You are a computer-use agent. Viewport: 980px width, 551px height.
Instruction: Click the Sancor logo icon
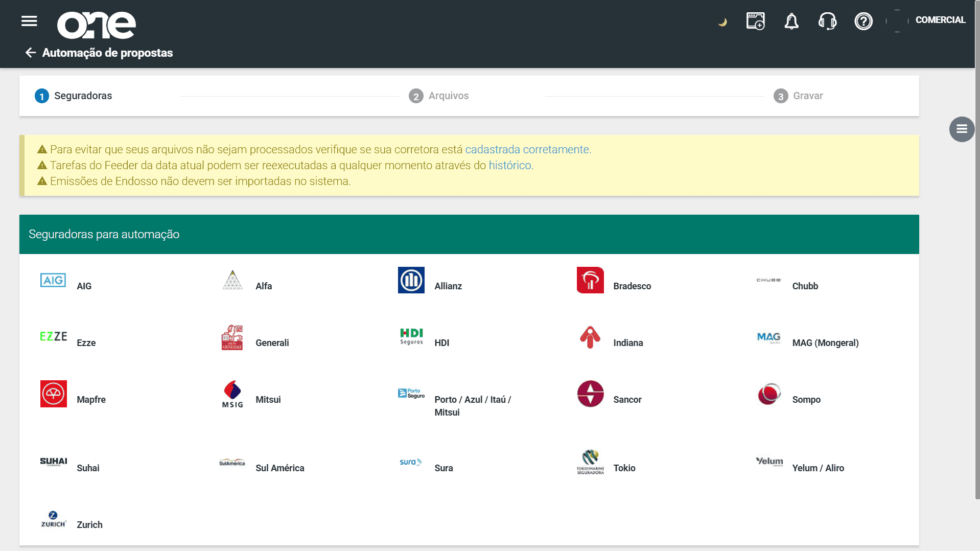pyautogui.click(x=590, y=394)
